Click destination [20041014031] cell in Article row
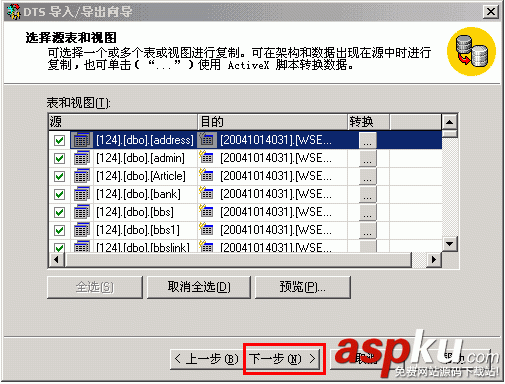 point(276,176)
